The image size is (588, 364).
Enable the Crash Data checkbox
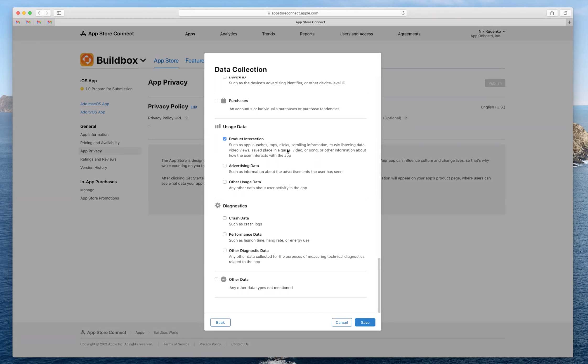tap(225, 218)
